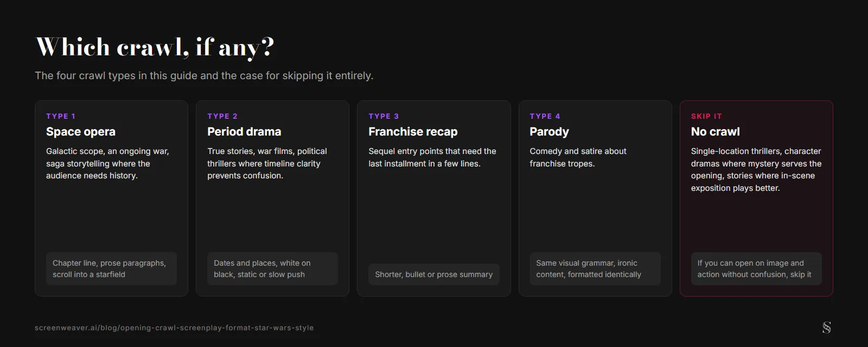Select the Space opera card heading
The height and width of the screenshot is (347, 868).
tap(81, 132)
